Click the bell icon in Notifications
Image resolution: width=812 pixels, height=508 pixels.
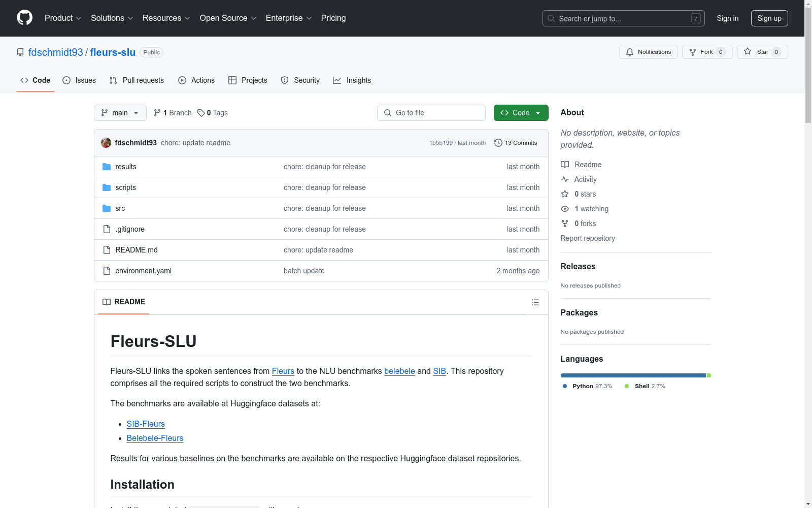(x=630, y=52)
